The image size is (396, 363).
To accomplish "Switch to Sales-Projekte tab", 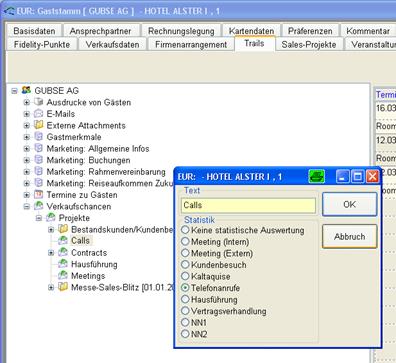I will click(309, 44).
